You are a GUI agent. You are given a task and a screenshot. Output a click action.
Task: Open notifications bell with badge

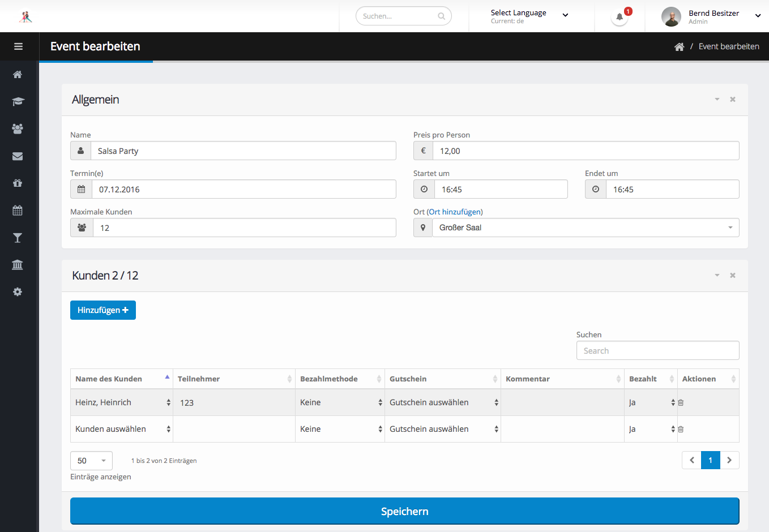tap(620, 16)
